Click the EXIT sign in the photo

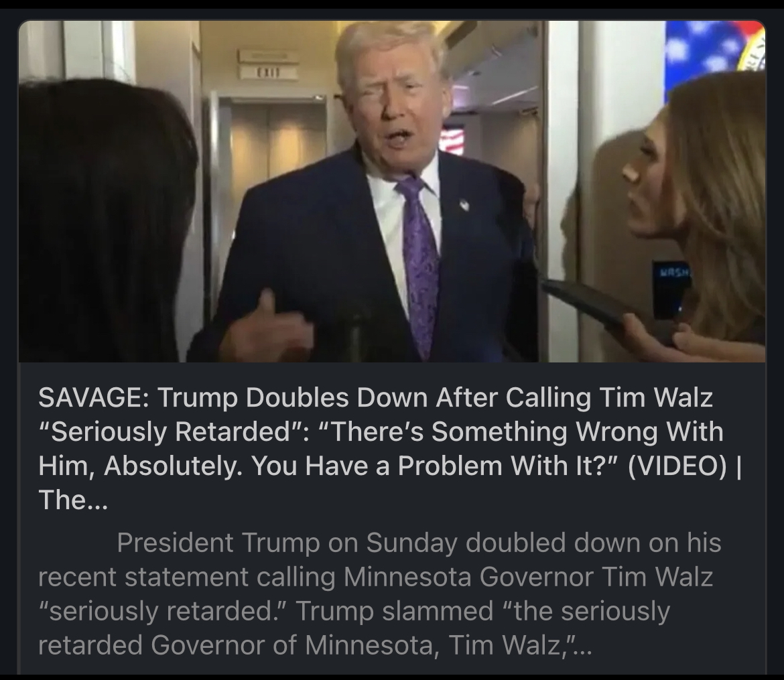pyautogui.click(x=268, y=73)
